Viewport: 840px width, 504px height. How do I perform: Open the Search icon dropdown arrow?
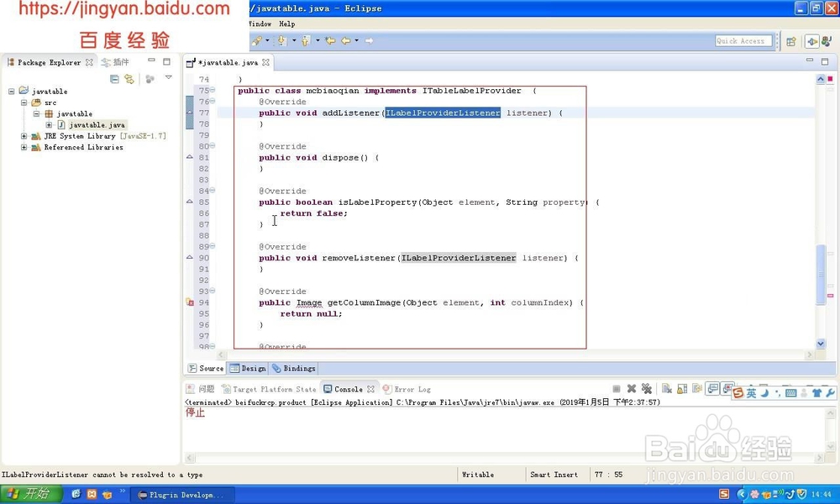267,40
